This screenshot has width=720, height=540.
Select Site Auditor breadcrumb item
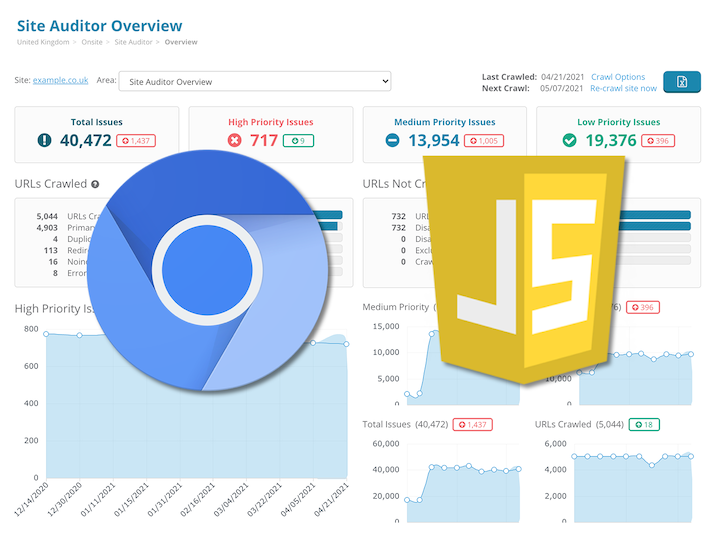(x=134, y=42)
